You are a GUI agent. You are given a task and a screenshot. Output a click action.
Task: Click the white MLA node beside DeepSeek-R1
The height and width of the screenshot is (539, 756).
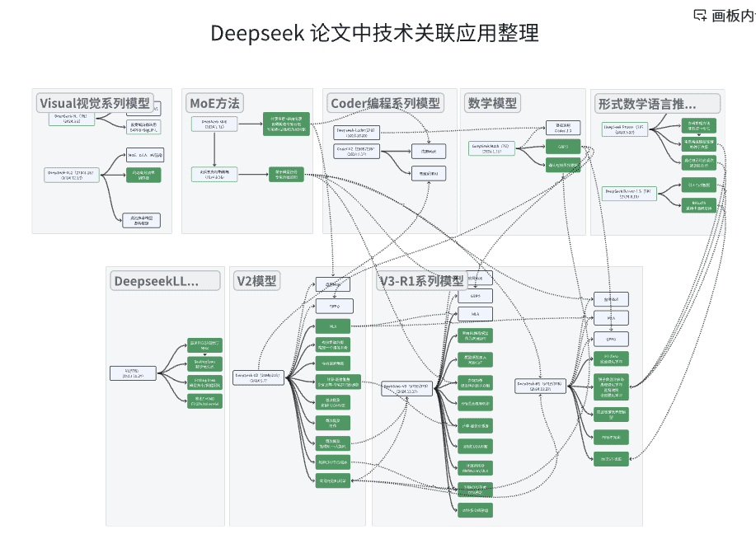[x=611, y=318]
